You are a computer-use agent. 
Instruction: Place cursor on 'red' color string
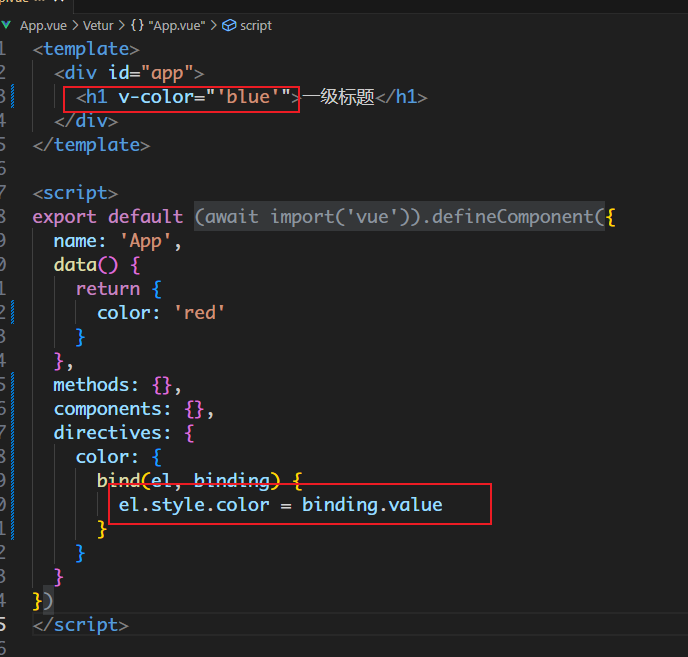coord(199,313)
